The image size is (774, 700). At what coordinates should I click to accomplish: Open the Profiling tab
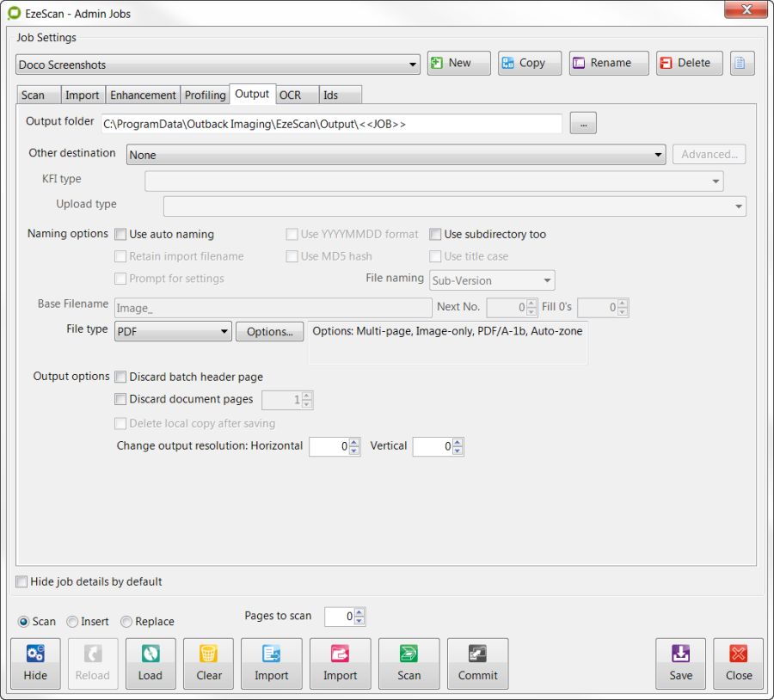point(205,95)
